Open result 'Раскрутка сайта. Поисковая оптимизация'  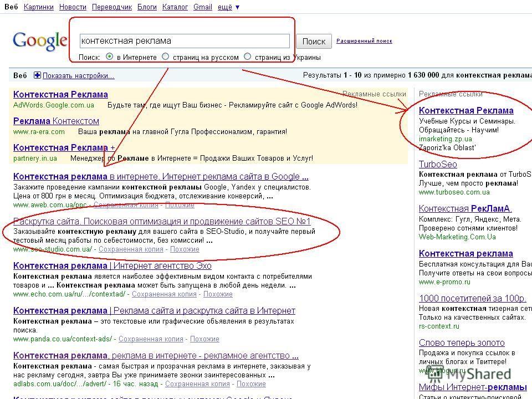coord(162,221)
